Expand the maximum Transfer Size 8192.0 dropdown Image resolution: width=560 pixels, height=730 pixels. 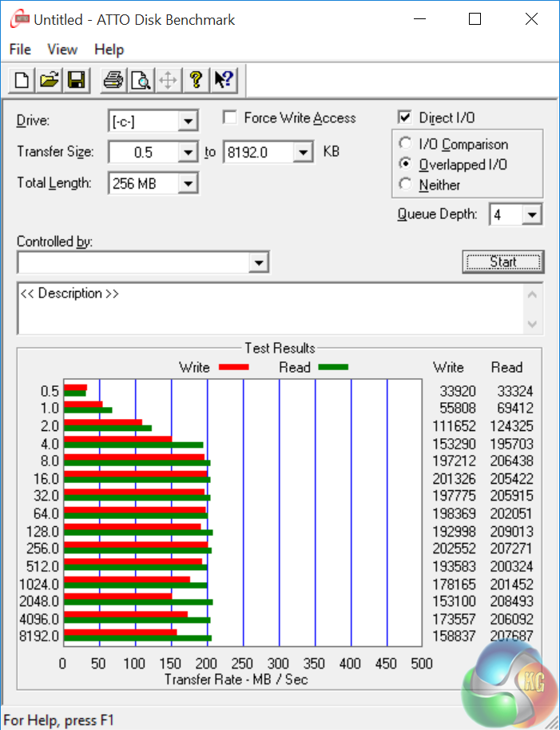pos(303,152)
